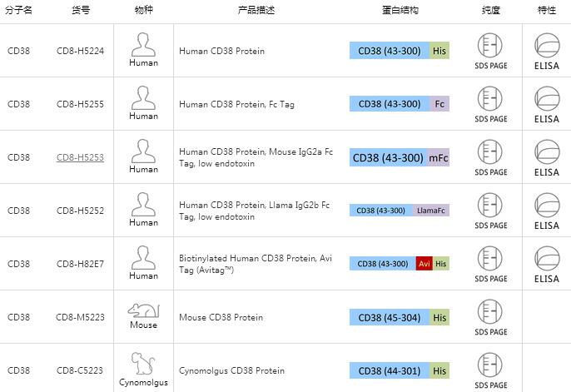Screen dimensions: 571x392
Task: Click the SDS PAGE icon for CD8-C5223
Action: tap(491, 364)
